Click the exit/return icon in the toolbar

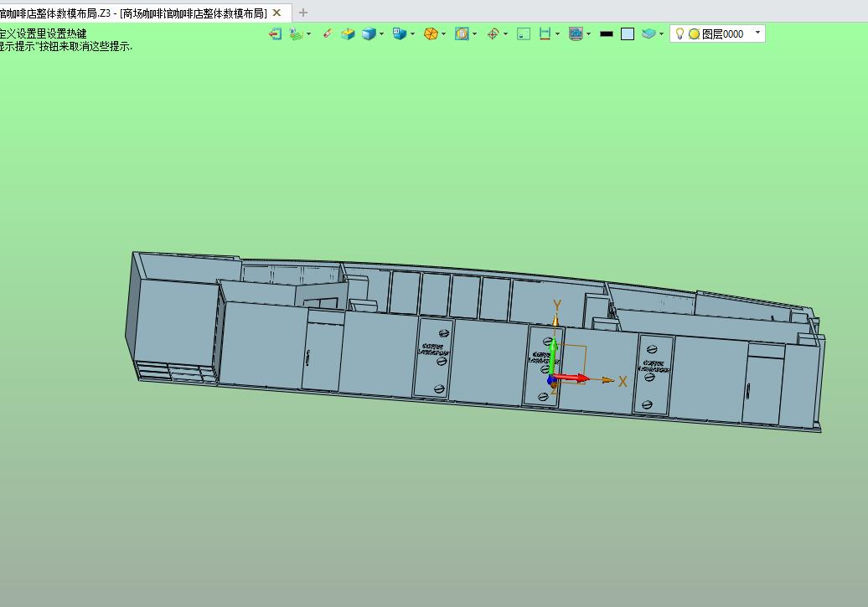275,34
